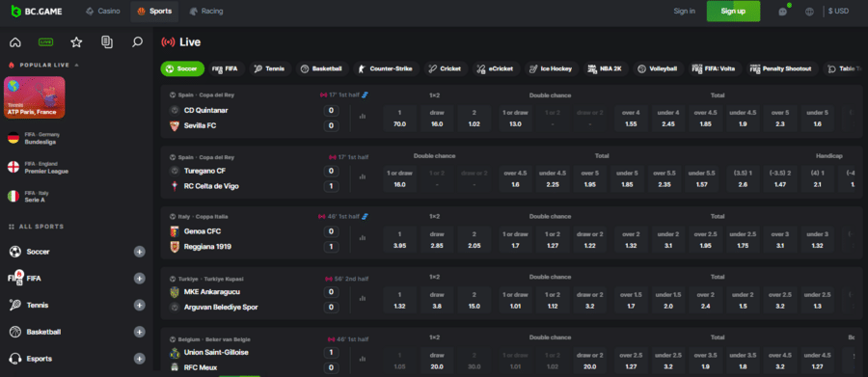868x377 pixels.
Task: Open the home icon in sidebar
Action: tap(15, 42)
